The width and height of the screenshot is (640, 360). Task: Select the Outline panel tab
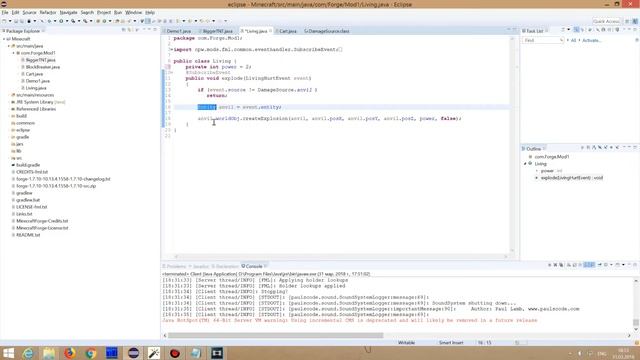click(533, 149)
